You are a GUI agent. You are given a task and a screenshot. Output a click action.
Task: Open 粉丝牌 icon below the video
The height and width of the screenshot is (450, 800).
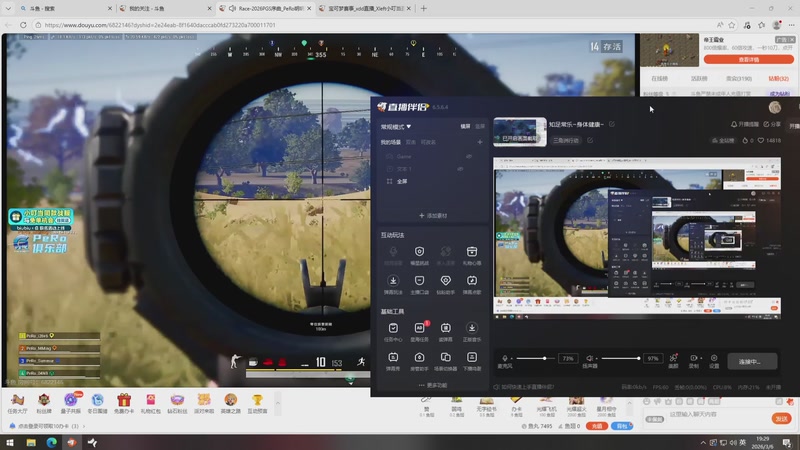pos(44,400)
